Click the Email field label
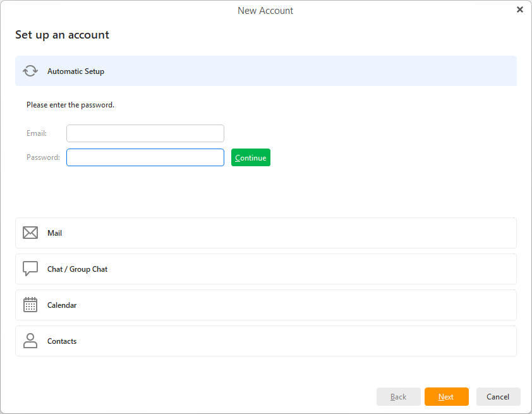532x414 pixels. point(37,133)
